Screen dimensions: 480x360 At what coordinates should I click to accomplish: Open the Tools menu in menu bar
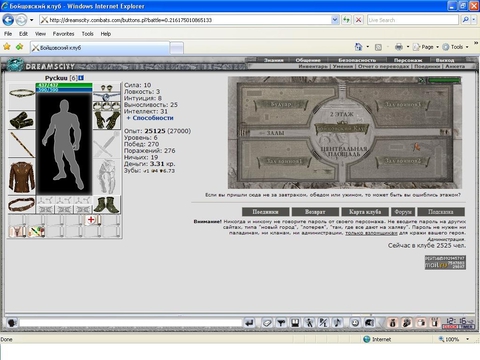point(87,34)
